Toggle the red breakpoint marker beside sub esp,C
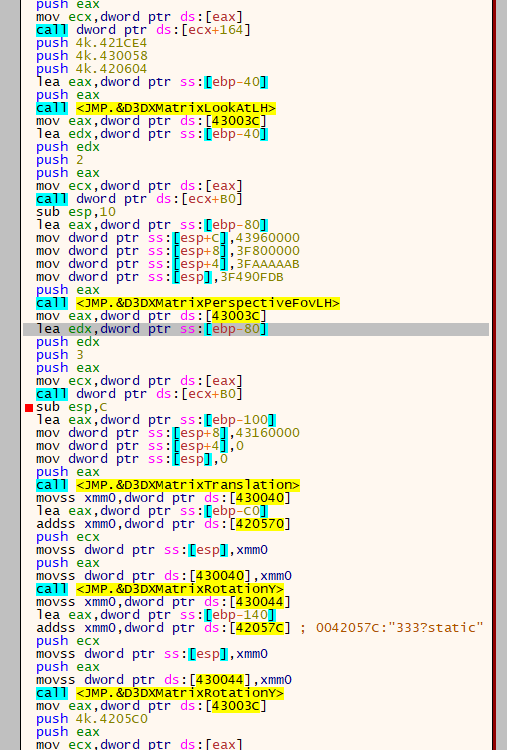This screenshot has height=750, width=507. (x=29, y=408)
